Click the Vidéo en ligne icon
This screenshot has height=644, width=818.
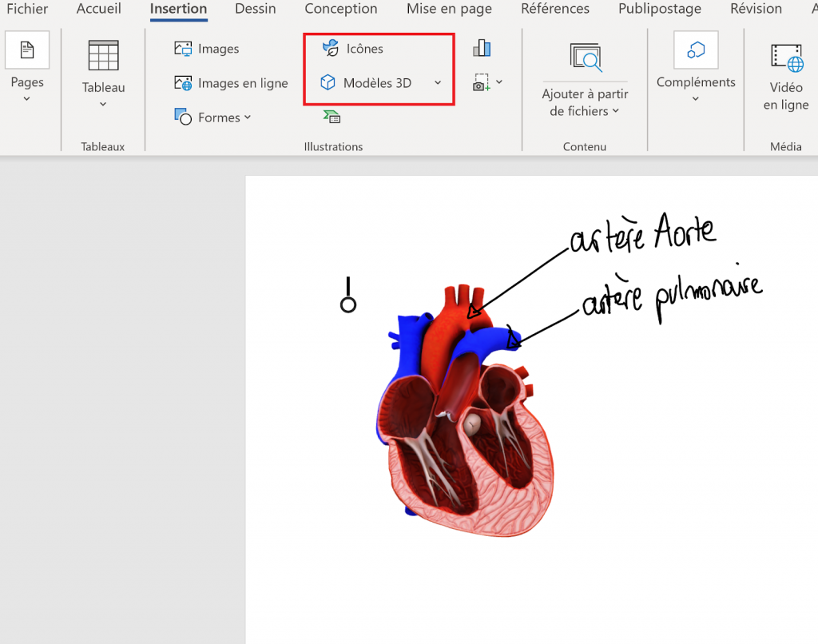tap(787, 57)
